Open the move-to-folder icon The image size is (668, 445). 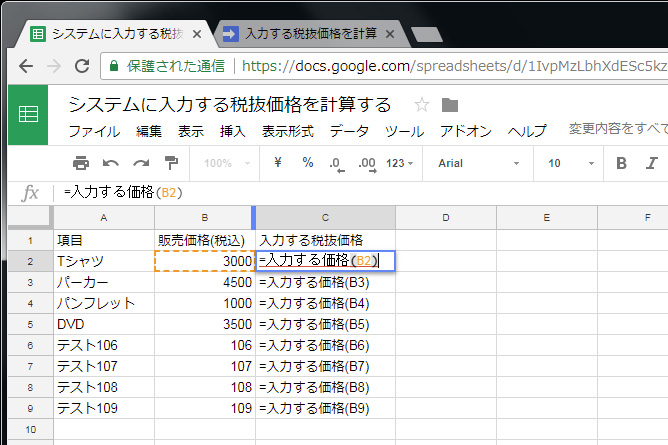click(450, 105)
